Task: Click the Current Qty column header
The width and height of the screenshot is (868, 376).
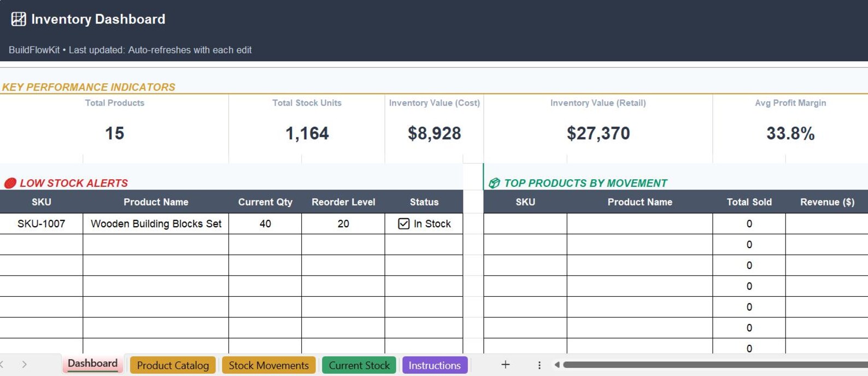Action: pos(265,202)
